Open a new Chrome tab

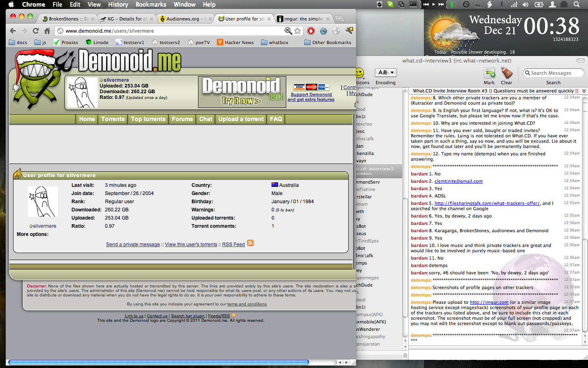coord(339,19)
